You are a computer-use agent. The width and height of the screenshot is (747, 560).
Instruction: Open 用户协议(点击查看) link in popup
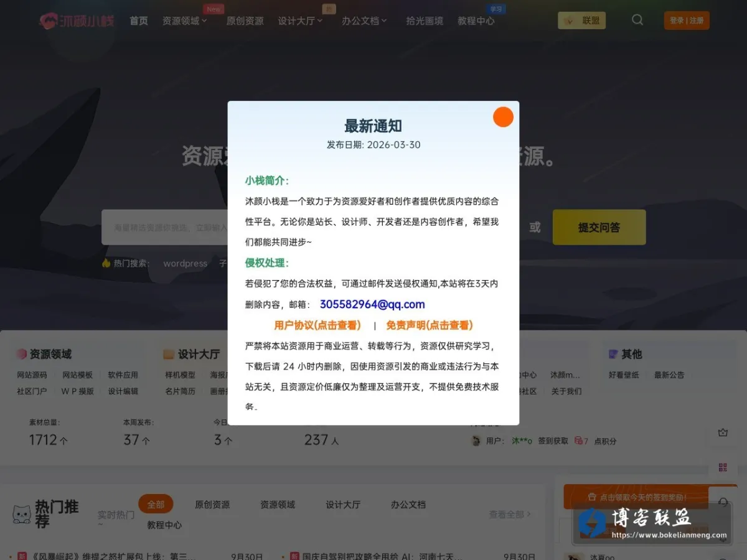point(317,325)
